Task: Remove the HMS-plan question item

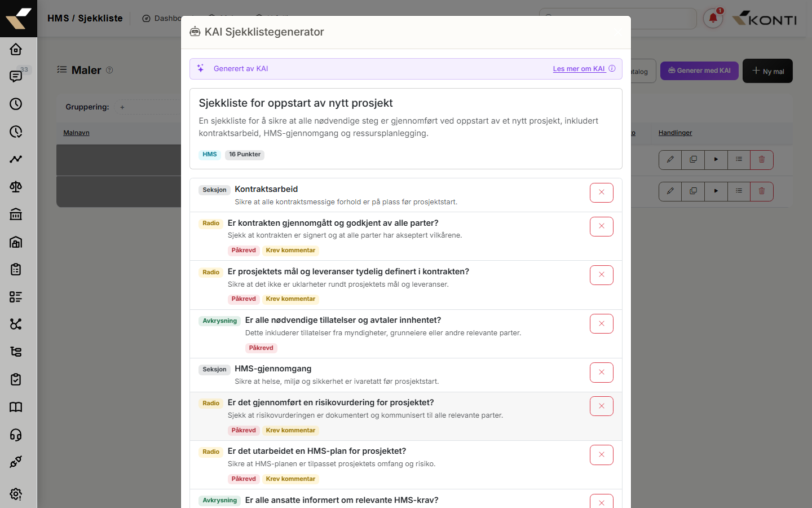Action: [602, 455]
